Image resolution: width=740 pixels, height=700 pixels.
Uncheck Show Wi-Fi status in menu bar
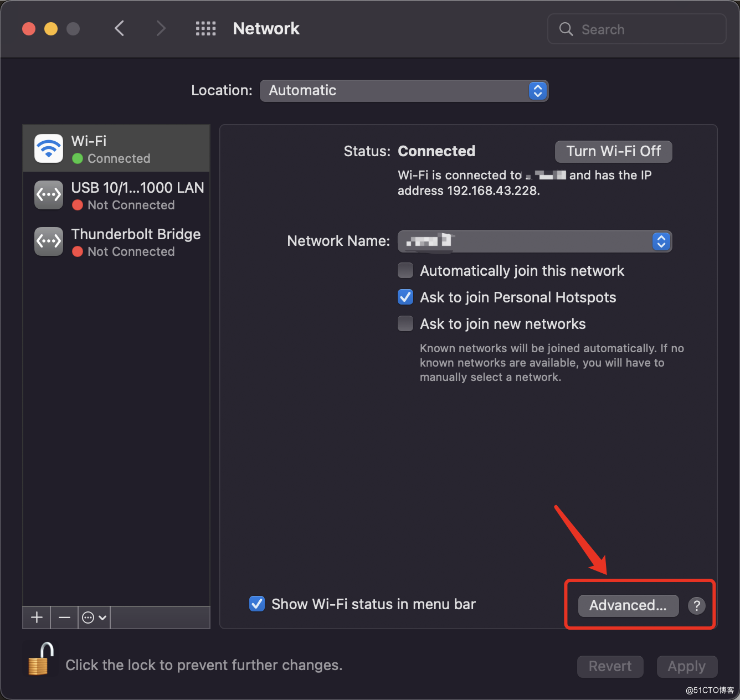coord(257,604)
